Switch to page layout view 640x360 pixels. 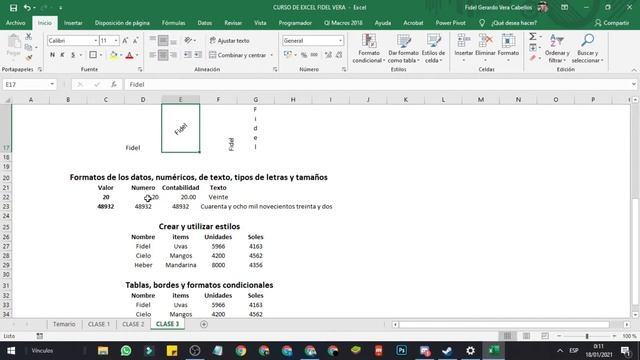click(526, 336)
